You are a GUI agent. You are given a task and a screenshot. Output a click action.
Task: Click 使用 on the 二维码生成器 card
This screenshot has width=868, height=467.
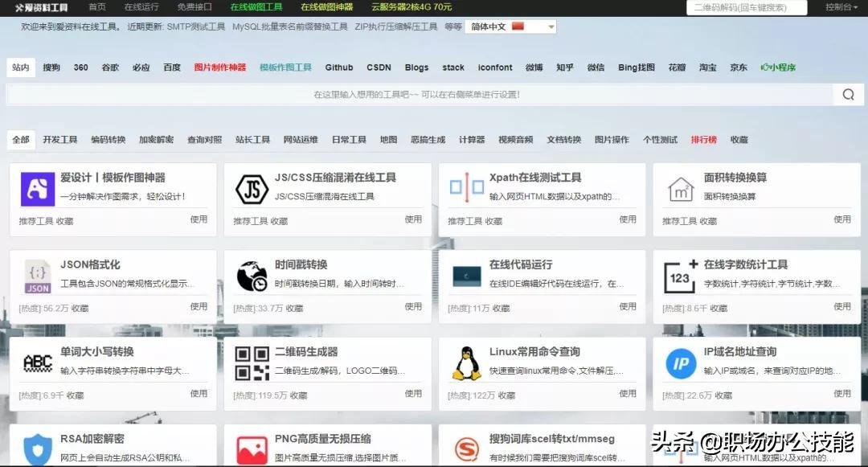click(x=413, y=393)
